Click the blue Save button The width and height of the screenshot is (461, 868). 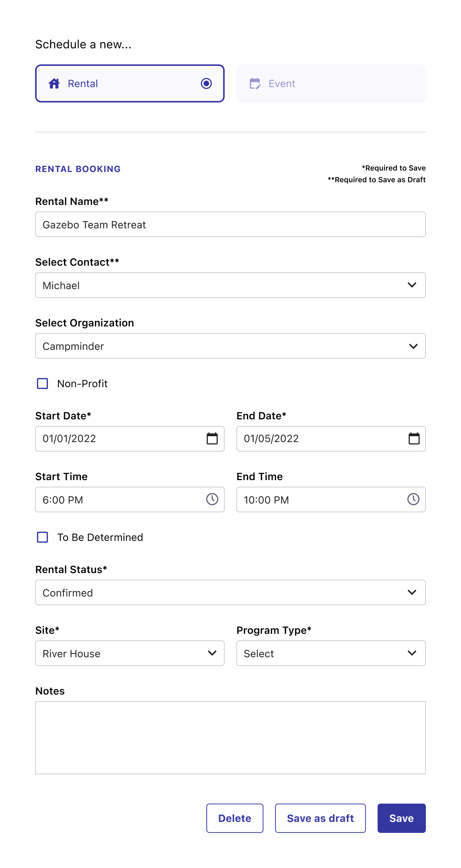pos(401,818)
